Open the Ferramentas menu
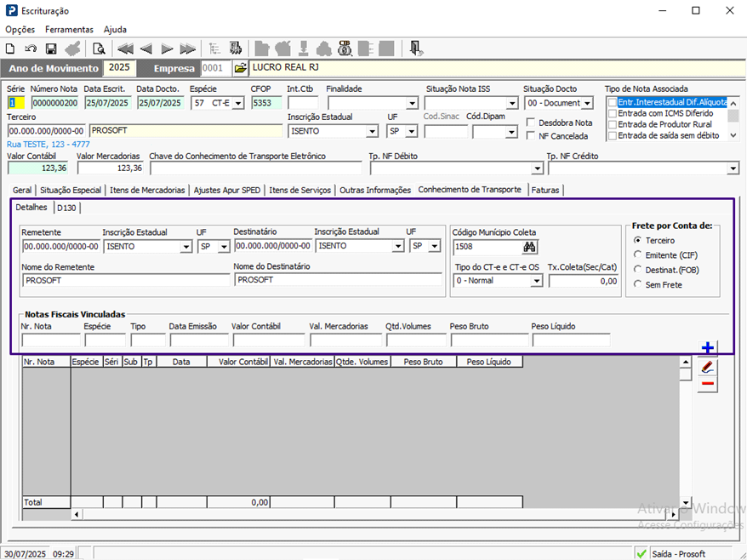Viewport: 747px width, 560px height. click(x=69, y=29)
